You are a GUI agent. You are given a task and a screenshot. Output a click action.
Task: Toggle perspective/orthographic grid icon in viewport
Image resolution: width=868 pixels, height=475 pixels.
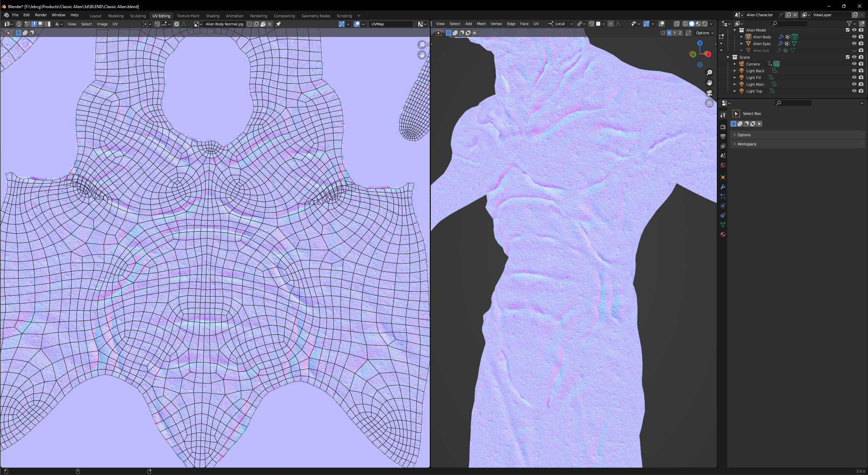coord(709,103)
